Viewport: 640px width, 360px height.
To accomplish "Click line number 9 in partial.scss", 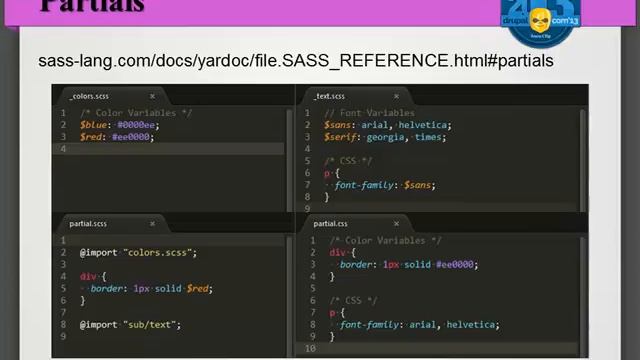I will point(63,337).
